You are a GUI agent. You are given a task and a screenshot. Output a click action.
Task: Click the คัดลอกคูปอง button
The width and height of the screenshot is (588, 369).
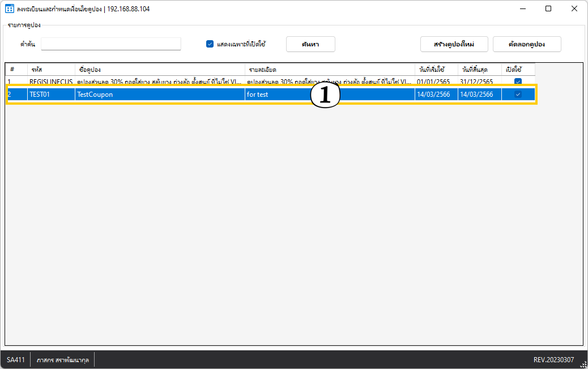pyautogui.click(x=527, y=44)
